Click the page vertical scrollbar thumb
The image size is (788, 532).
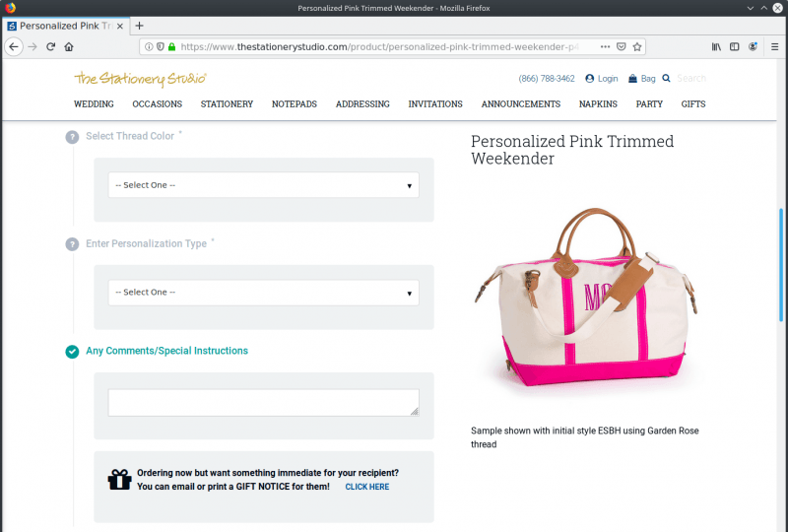tap(781, 264)
